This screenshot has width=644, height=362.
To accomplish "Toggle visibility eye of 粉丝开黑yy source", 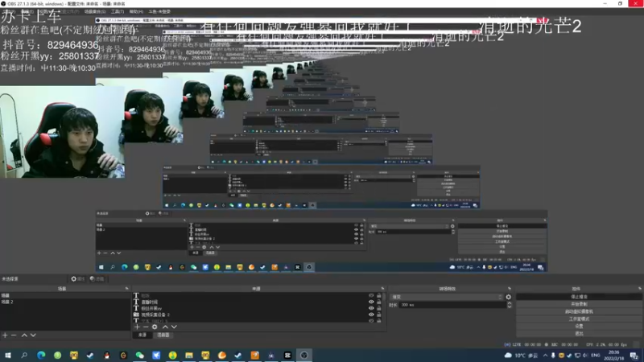I will pyautogui.click(x=371, y=308).
